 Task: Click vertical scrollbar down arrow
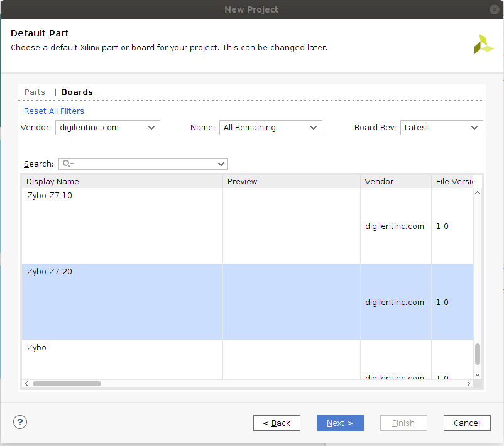478,375
